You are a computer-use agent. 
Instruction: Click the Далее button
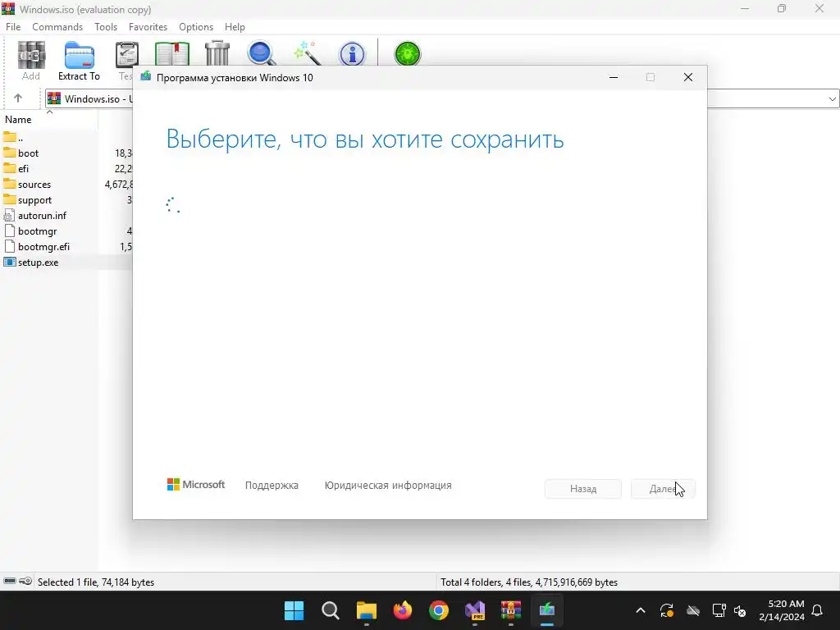point(663,489)
